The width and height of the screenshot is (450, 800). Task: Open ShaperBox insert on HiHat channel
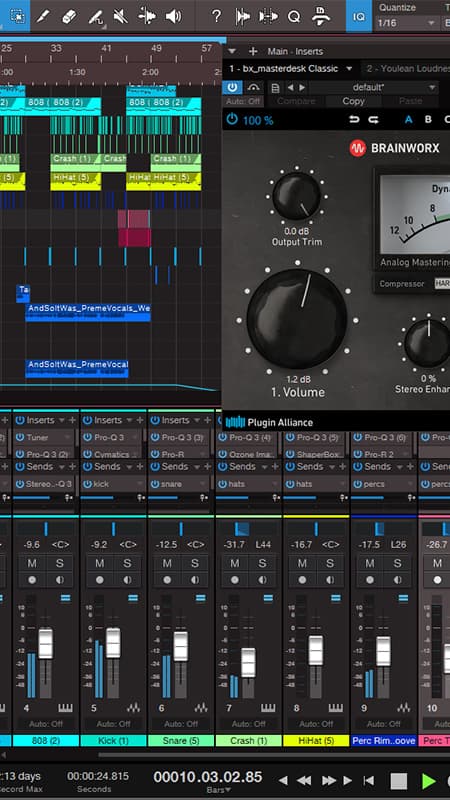(315, 454)
